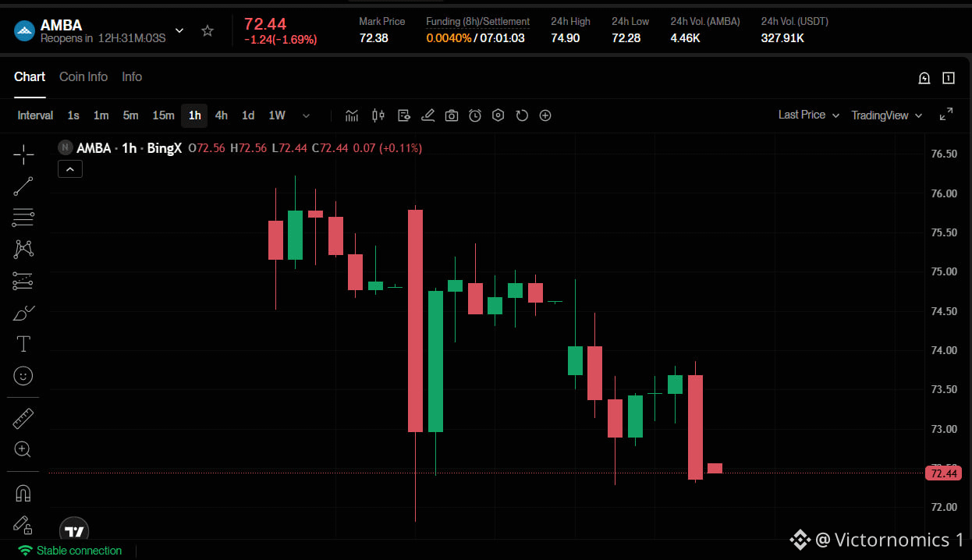
Task: Select the 5m interval
Action: [x=130, y=115]
